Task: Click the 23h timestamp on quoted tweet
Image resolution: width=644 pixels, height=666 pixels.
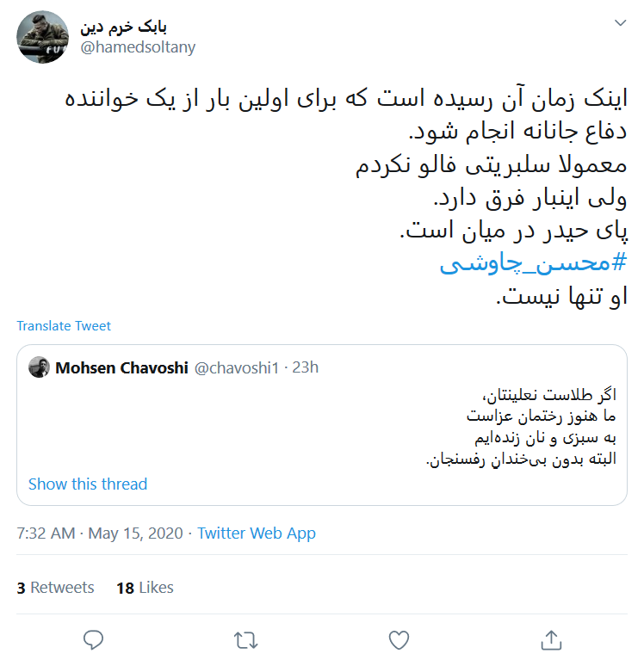Action: (x=306, y=368)
